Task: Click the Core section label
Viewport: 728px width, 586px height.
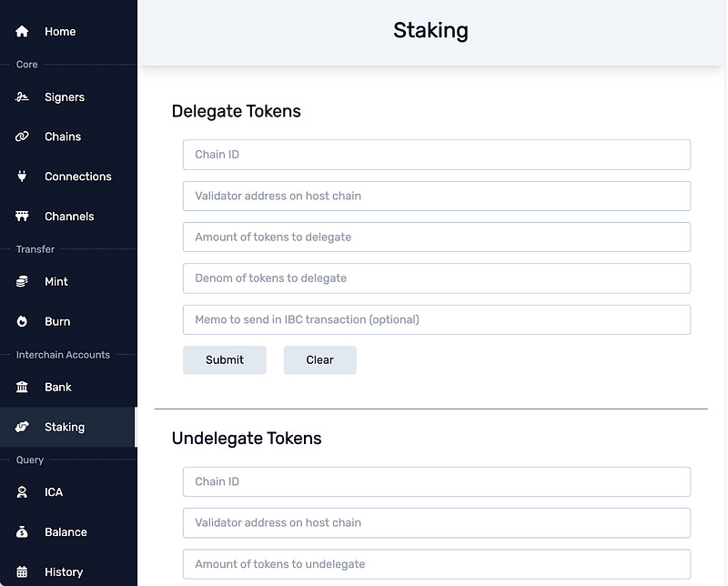Action: pyautogui.click(x=27, y=65)
